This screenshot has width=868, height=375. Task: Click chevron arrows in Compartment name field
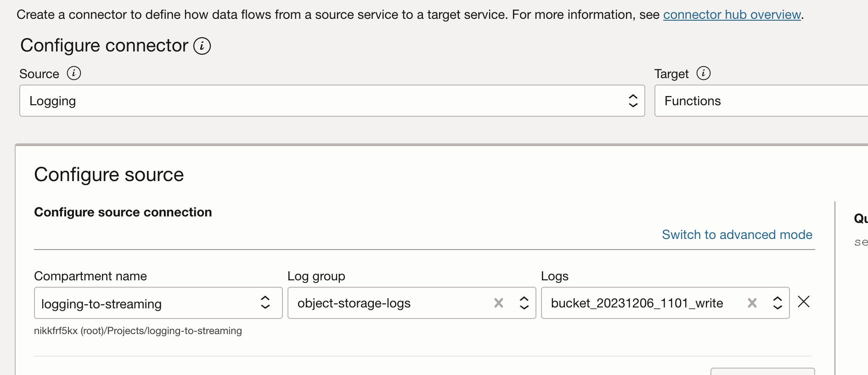[265, 302]
